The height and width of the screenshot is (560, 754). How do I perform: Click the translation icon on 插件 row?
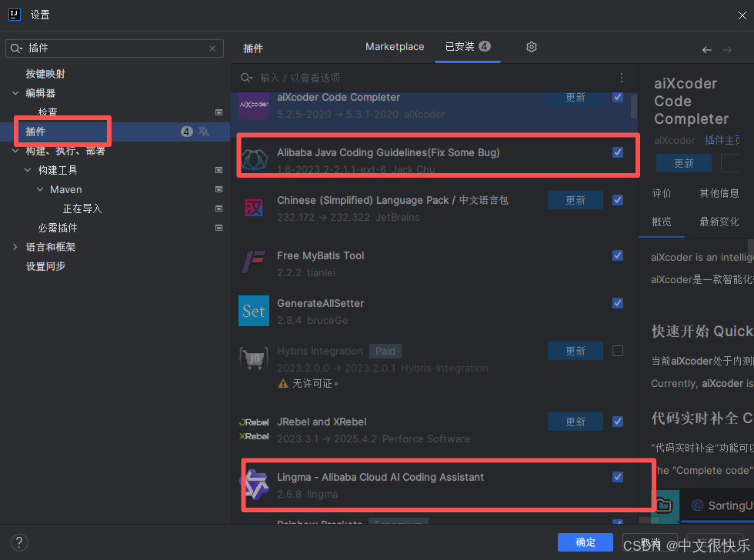point(204,132)
